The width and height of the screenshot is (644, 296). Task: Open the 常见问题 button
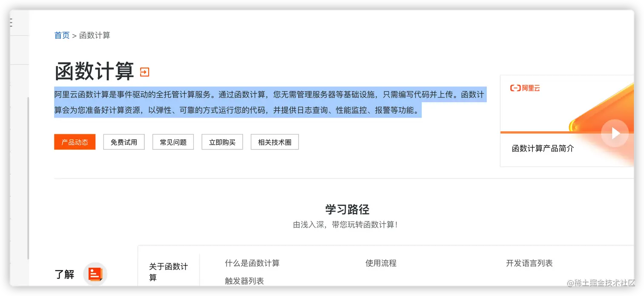point(173,142)
